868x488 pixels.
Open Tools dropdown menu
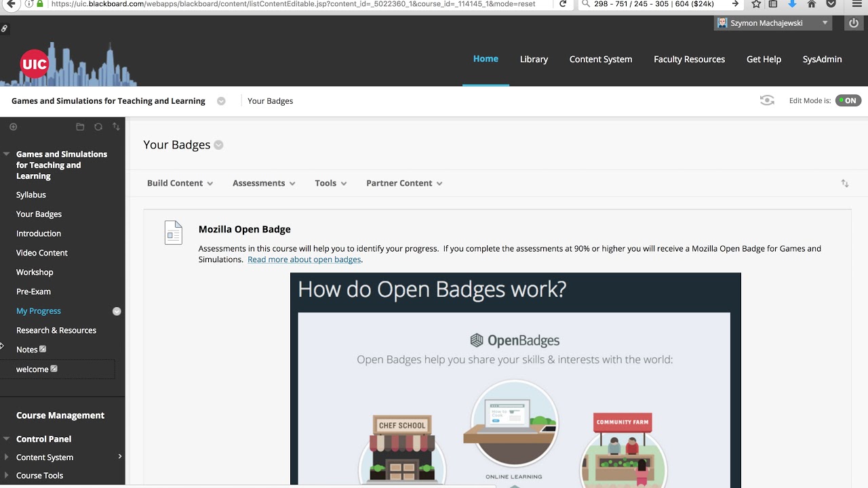[331, 183]
